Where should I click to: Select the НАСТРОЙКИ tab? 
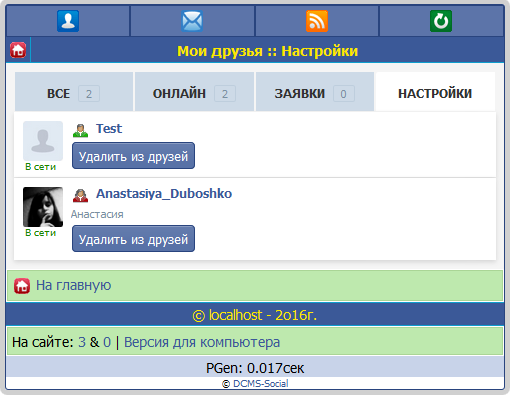click(x=435, y=92)
